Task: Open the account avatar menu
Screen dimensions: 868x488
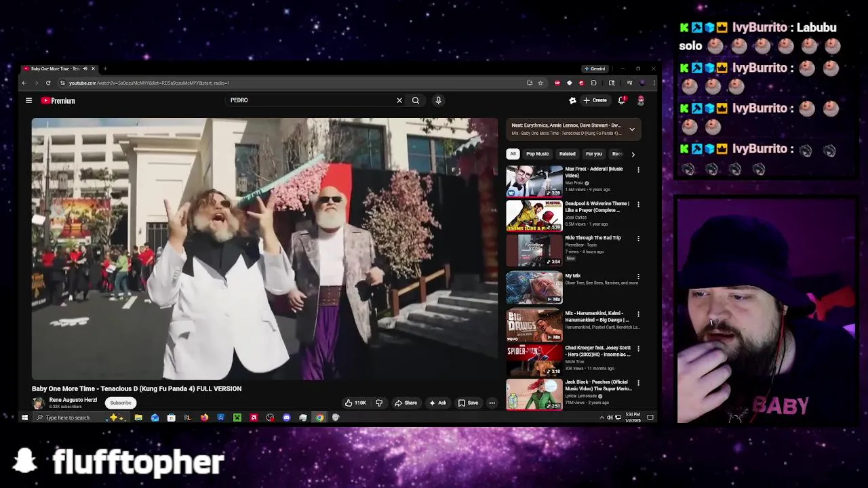Action: coord(641,100)
